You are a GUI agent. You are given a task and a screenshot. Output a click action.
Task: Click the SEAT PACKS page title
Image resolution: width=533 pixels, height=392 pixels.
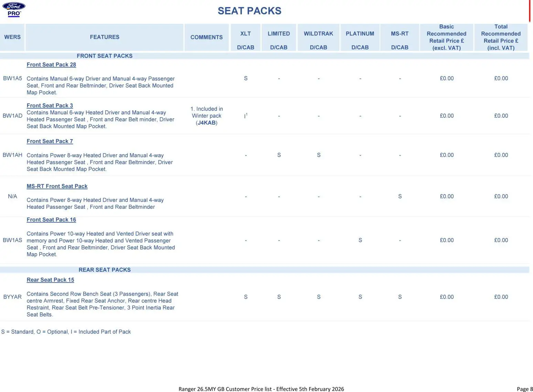coord(249,11)
